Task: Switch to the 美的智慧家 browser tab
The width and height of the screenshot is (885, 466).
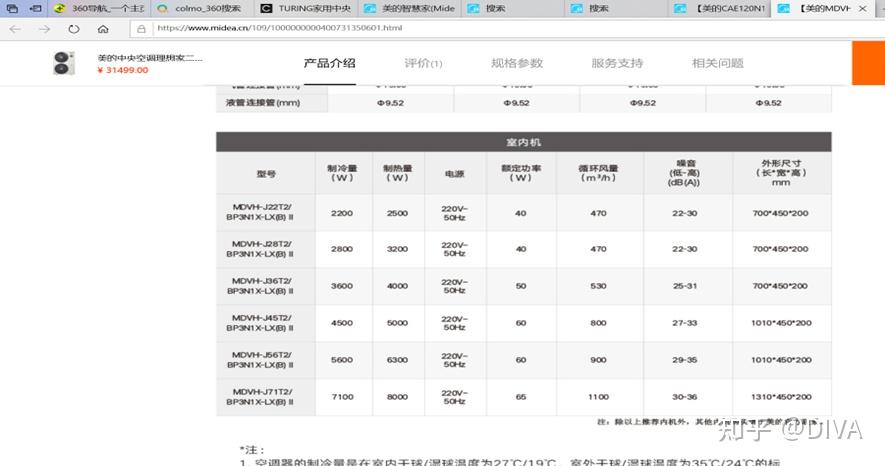Action: pos(410,8)
